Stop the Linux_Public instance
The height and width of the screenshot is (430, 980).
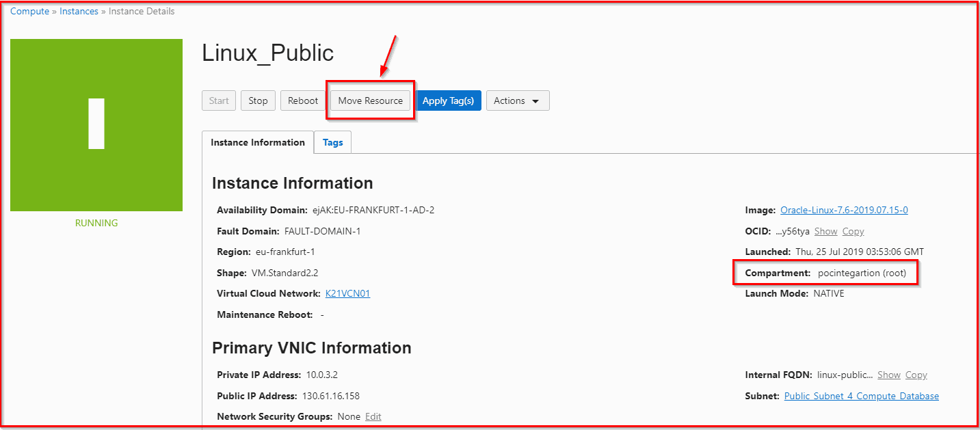click(x=258, y=100)
